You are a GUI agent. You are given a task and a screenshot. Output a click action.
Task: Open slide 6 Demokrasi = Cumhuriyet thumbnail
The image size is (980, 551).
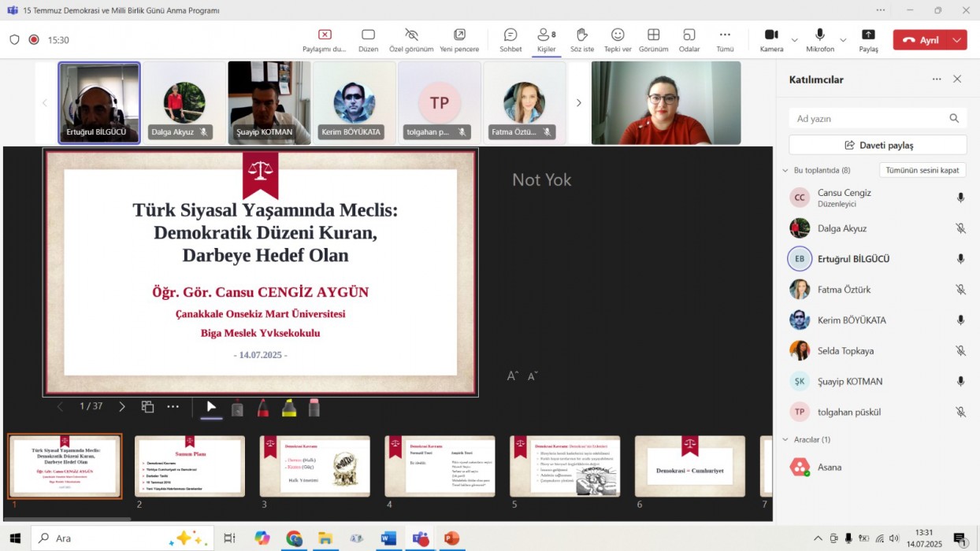click(690, 465)
